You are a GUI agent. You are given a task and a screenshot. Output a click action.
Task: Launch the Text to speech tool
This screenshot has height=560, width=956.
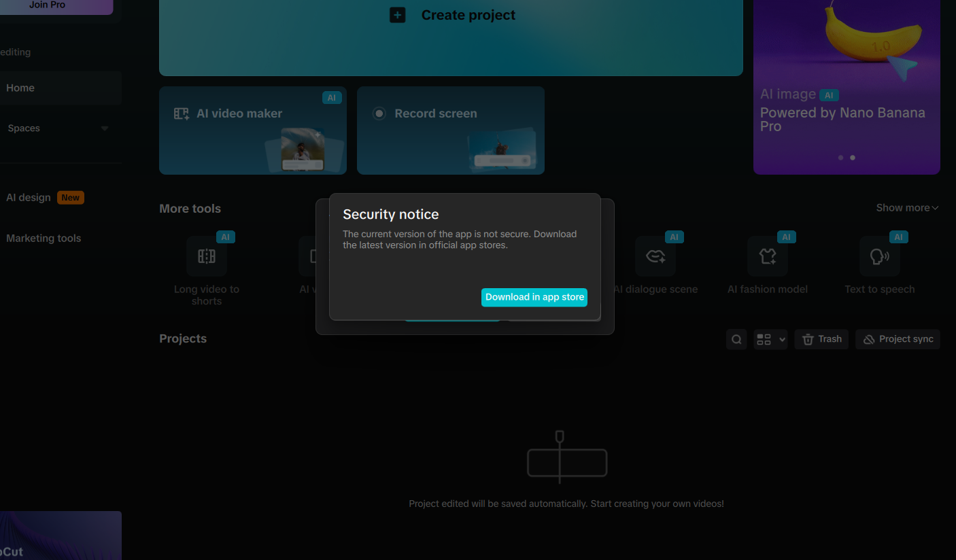pyautogui.click(x=879, y=256)
